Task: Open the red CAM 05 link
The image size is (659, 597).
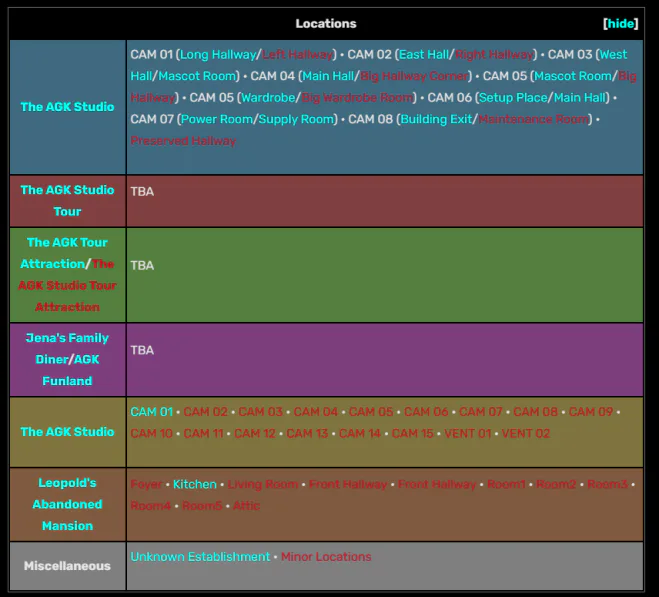Action: point(371,412)
